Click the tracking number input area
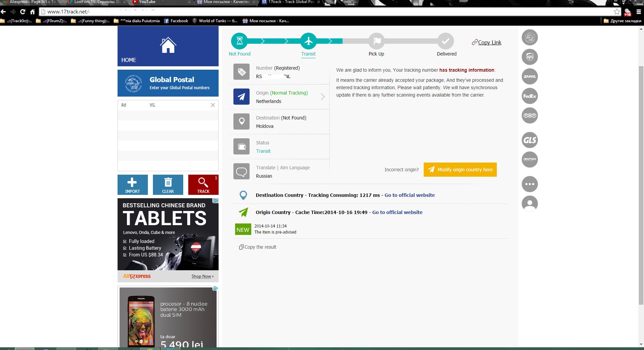 pos(168,136)
